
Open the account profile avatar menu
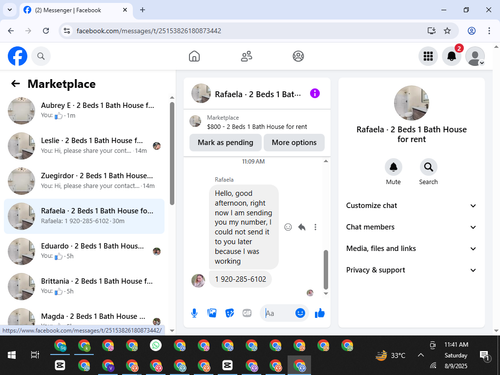click(475, 56)
